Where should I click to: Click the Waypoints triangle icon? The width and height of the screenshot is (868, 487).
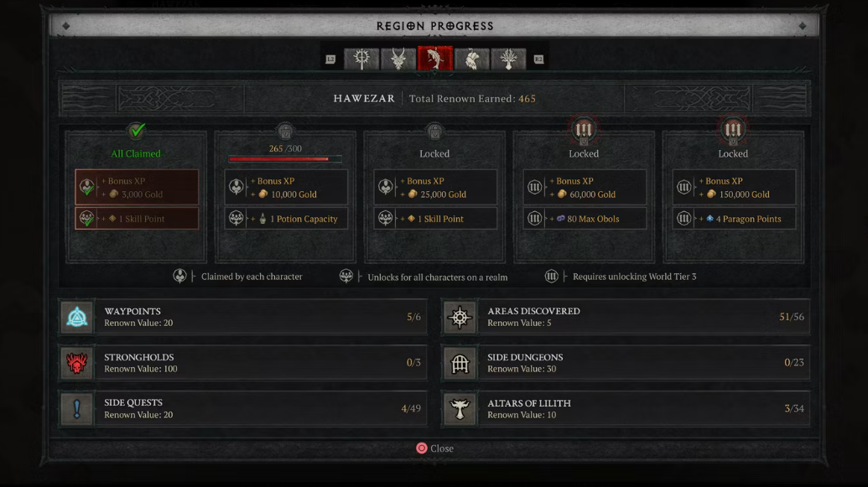pos(77,317)
